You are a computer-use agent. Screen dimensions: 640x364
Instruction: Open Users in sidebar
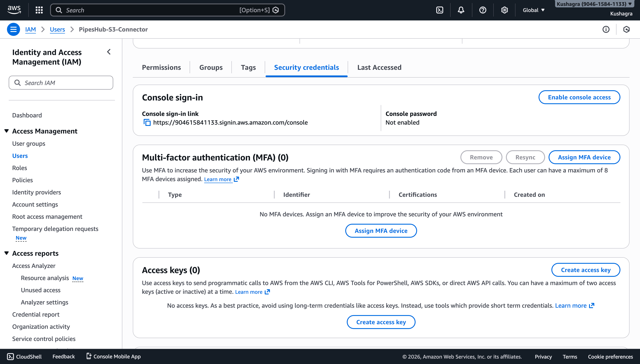tap(20, 156)
